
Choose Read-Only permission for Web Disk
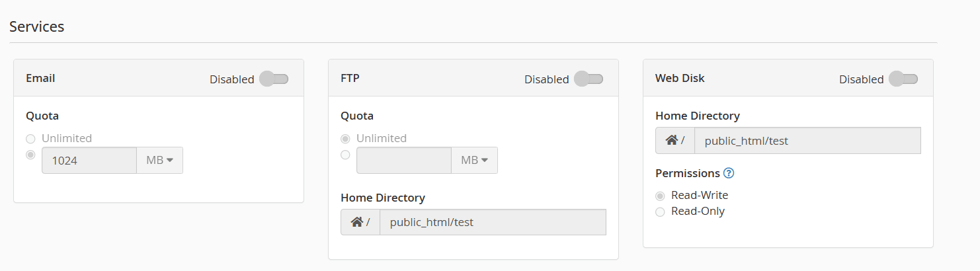point(660,212)
